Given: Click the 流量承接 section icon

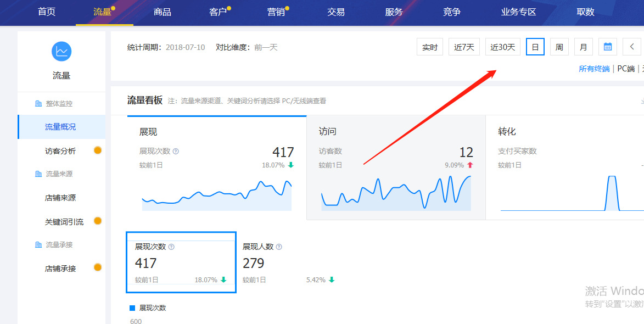Looking at the screenshot, I should (38, 244).
